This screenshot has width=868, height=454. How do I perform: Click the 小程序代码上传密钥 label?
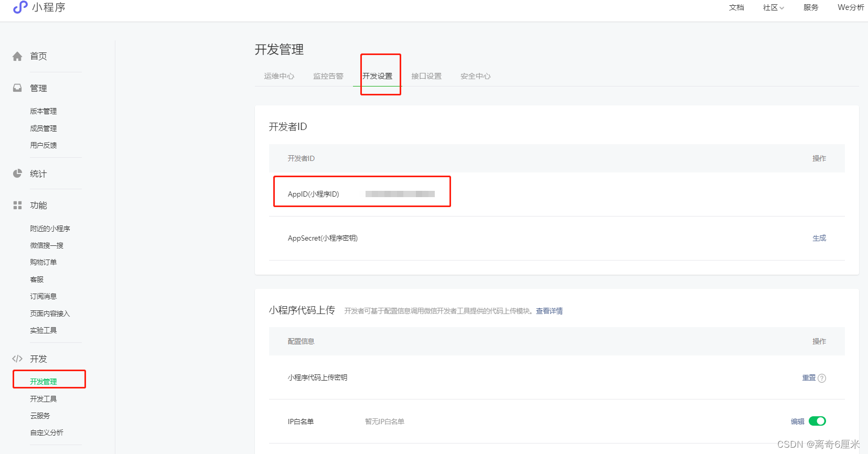tap(317, 377)
